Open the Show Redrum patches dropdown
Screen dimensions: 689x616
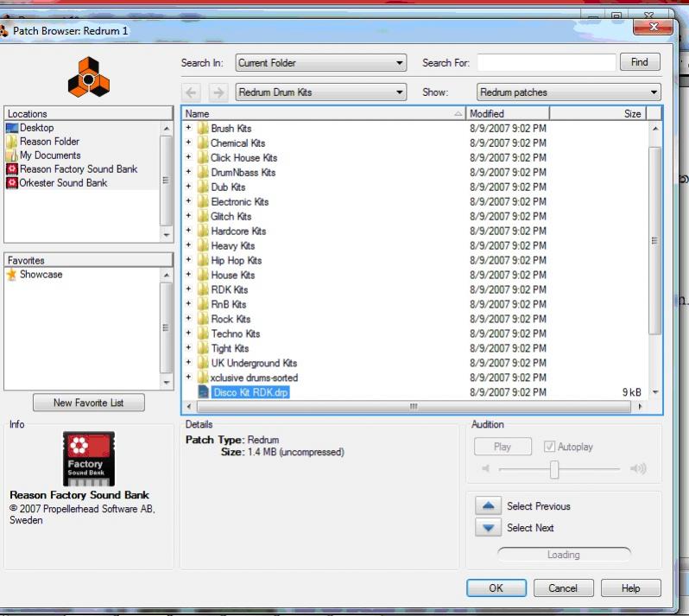[569, 92]
